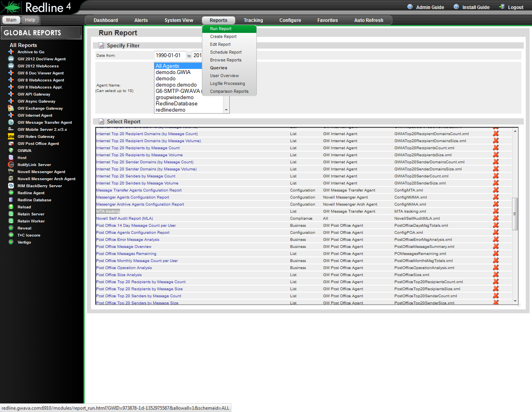Expand the Agent Name list dropdown arrow
Viewport: 532px width, 412px height.
coord(226,110)
